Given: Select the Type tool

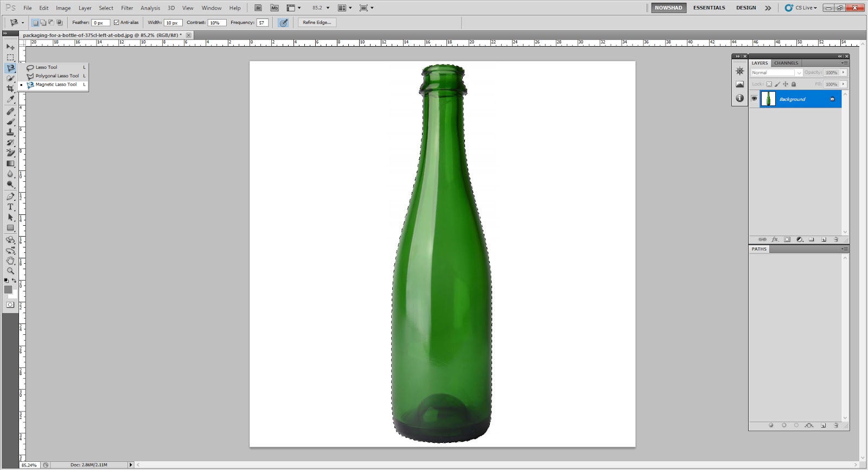Looking at the screenshot, I should pos(10,207).
